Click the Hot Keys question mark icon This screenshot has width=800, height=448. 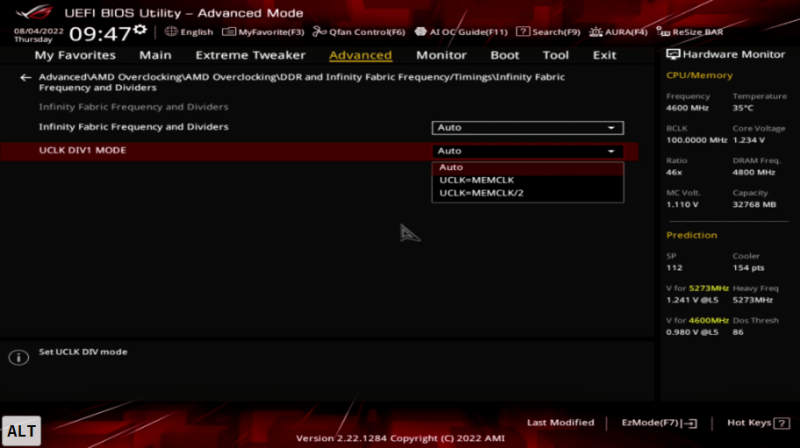pyautogui.click(x=781, y=423)
